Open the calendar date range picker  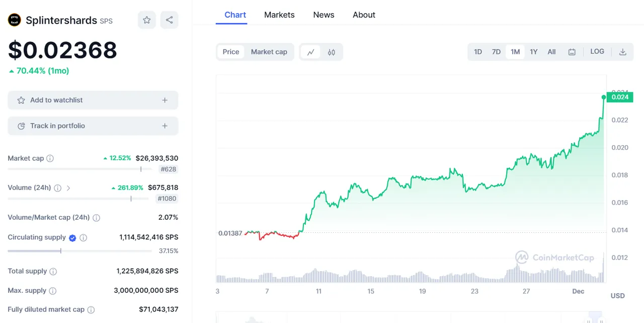point(572,52)
